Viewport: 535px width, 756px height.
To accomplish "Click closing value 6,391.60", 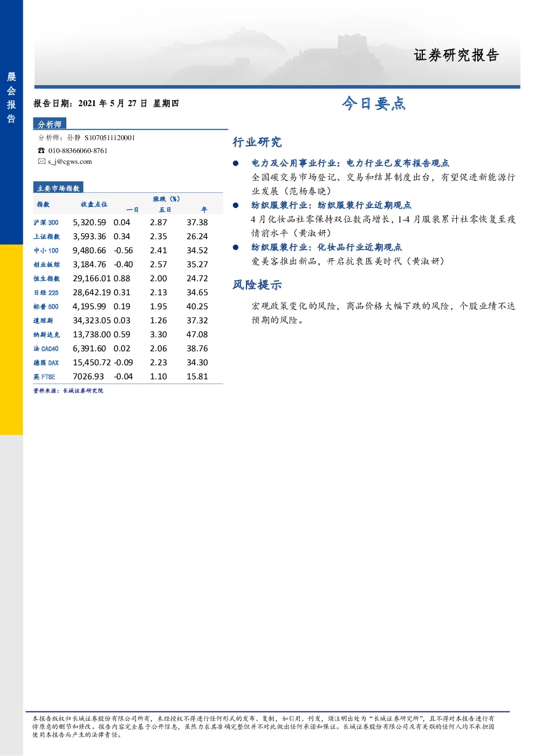I will coord(90,349).
